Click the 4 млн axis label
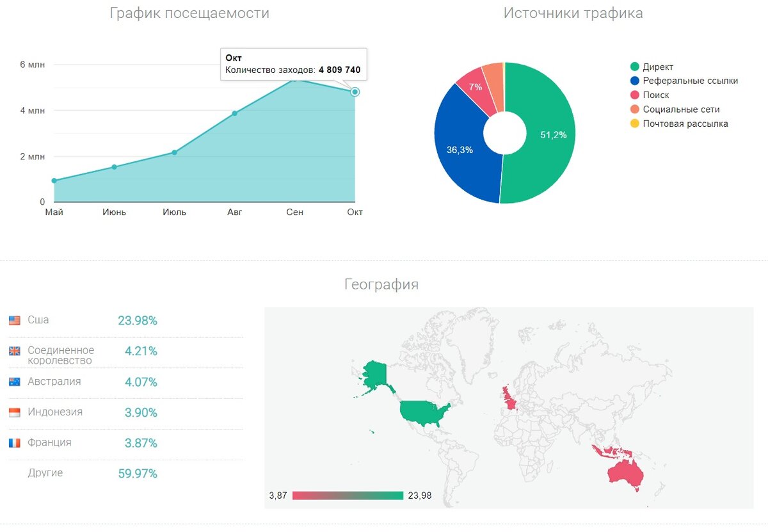This screenshot has width=768, height=532. [32, 111]
